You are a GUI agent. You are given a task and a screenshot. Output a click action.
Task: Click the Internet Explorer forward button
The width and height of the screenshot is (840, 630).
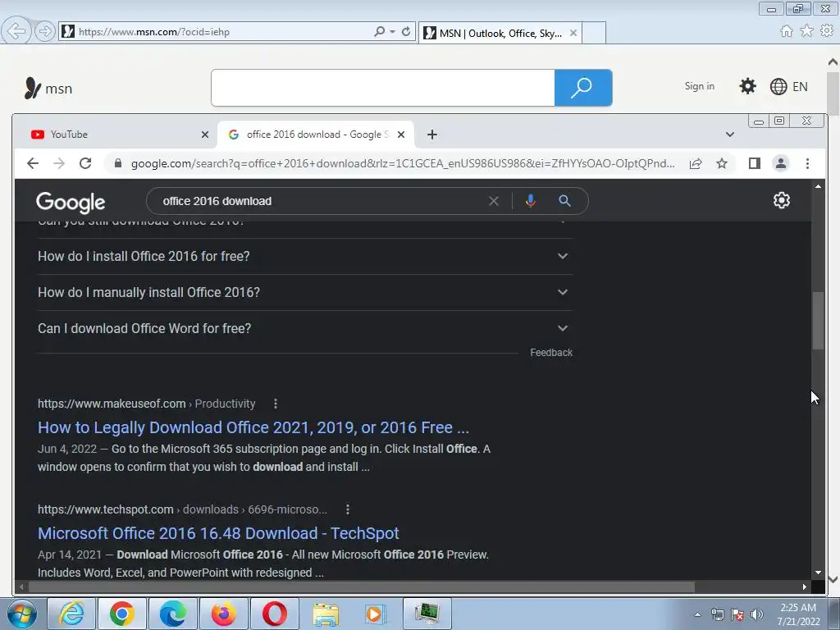click(x=44, y=31)
